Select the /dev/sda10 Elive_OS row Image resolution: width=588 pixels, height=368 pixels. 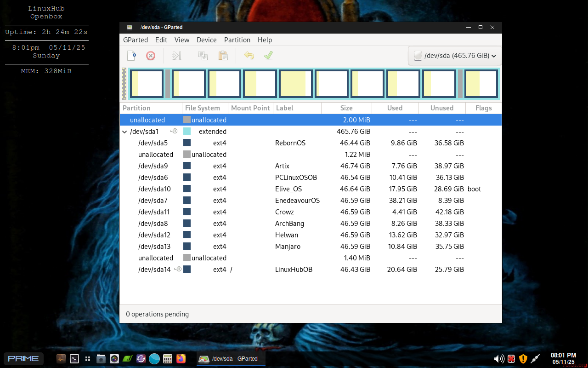[x=311, y=189]
